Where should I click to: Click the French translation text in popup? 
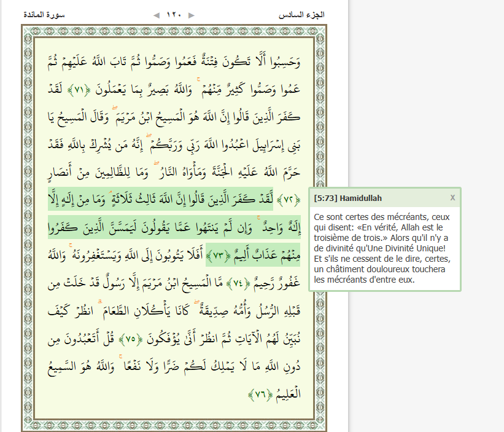click(x=381, y=248)
